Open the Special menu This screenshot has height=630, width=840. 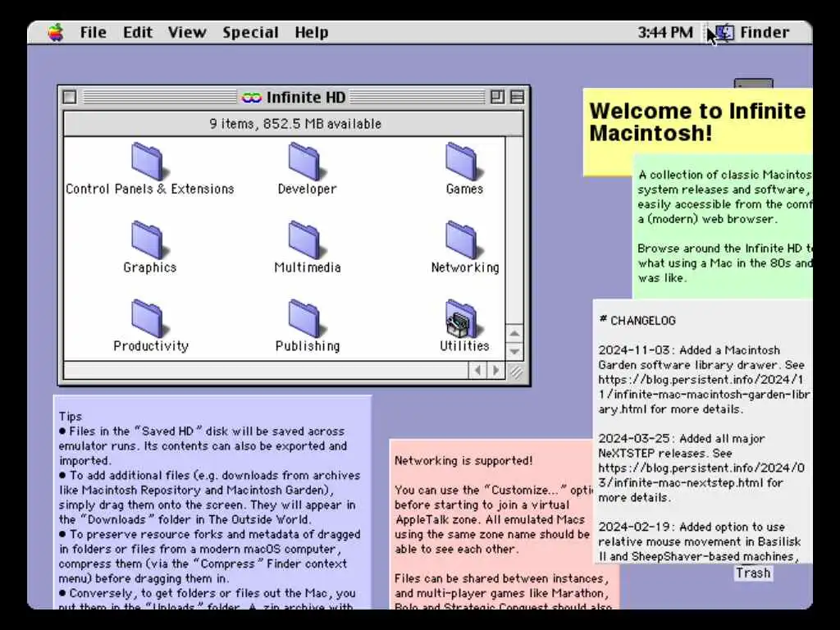tap(250, 33)
